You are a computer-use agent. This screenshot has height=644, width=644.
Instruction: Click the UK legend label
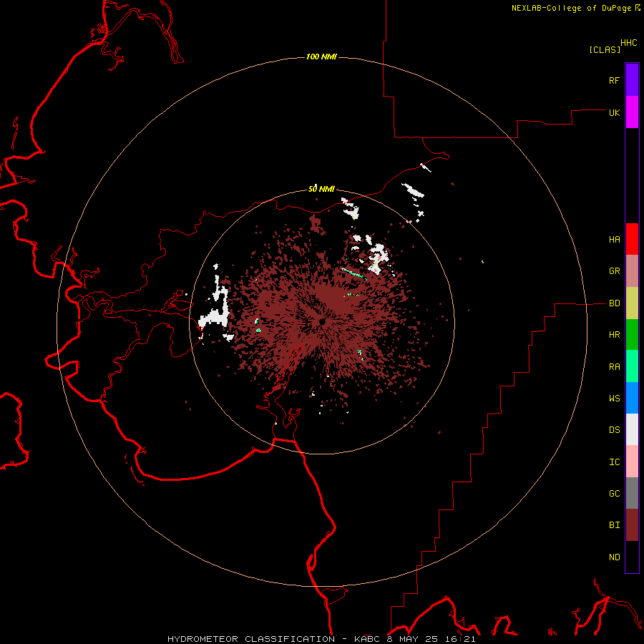[615, 112]
